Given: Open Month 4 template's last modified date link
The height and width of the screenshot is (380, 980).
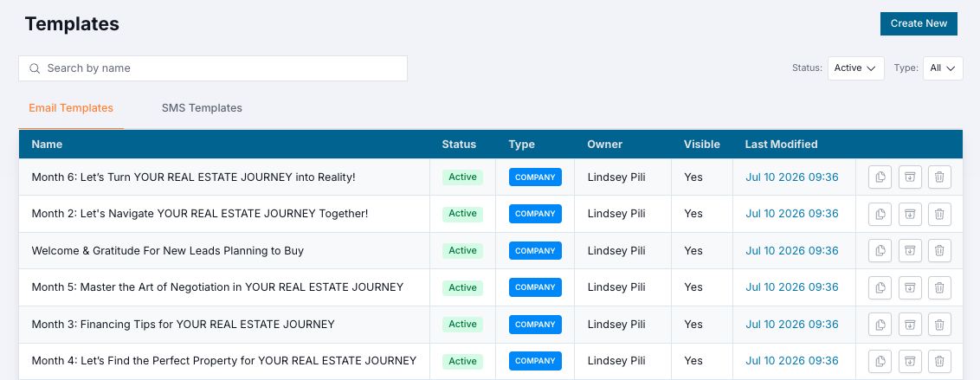Looking at the screenshot, I should [792, 361].
